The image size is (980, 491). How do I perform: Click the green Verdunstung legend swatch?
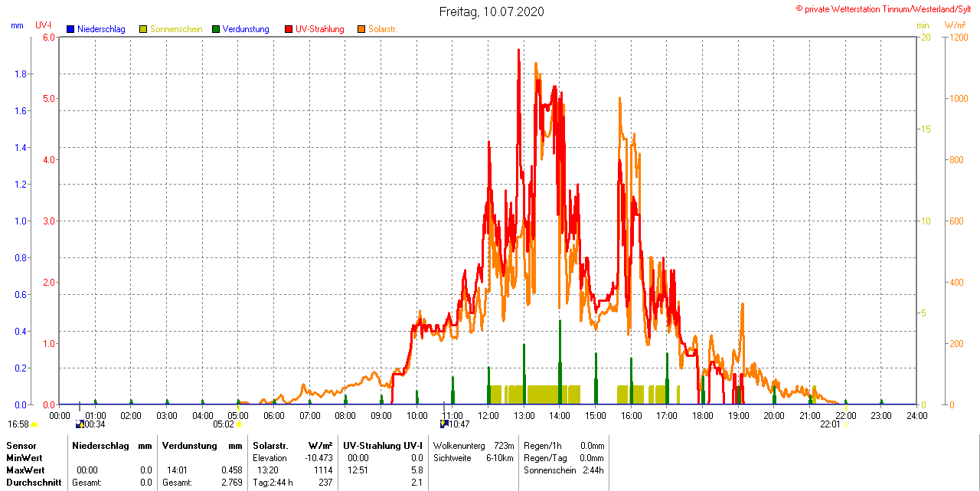click(x=216, y=29)
